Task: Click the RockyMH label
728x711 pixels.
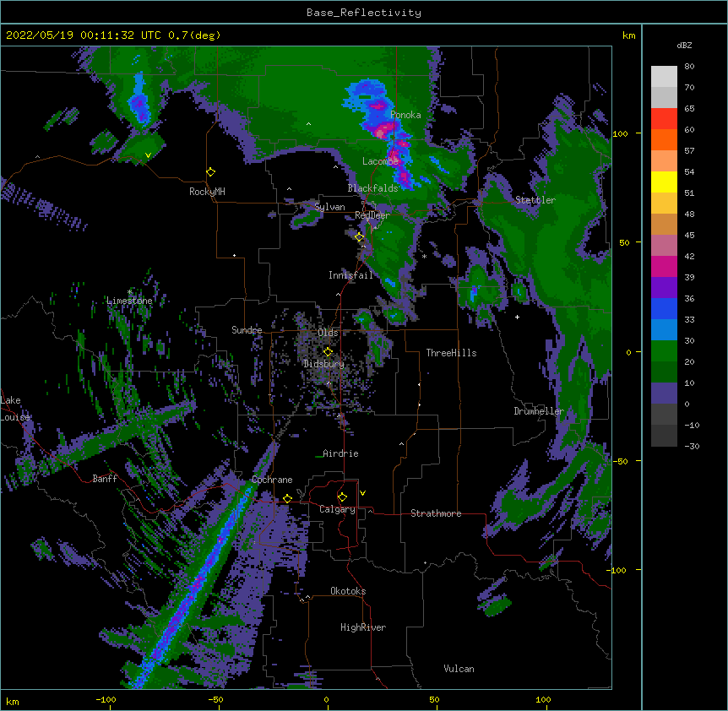Action: coord(207,192)
